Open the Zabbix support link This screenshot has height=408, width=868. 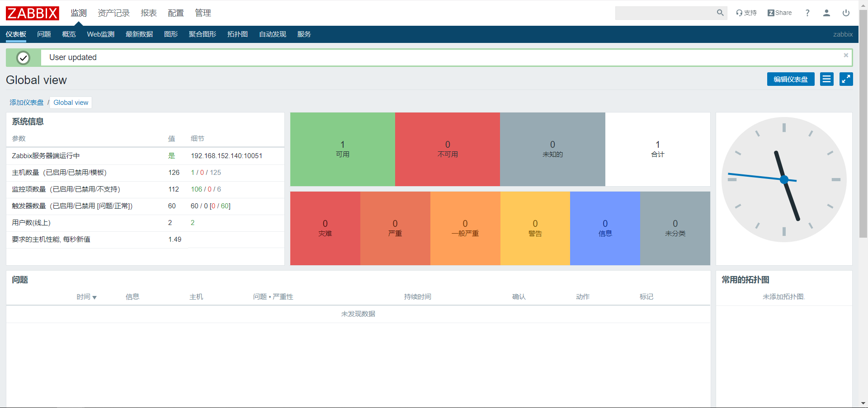(x=746, y=13)
